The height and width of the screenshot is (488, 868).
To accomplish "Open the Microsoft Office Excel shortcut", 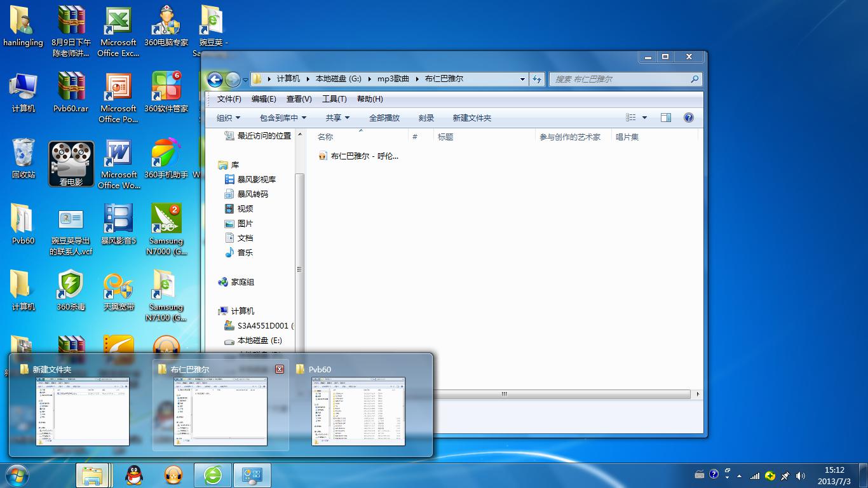I will [x=118, y=31].
